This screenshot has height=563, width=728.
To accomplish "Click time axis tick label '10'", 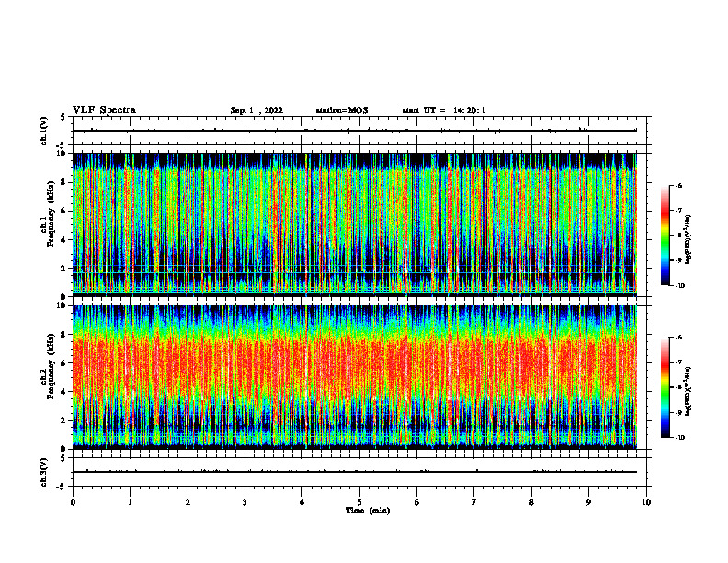I will [x=646, y=502].
